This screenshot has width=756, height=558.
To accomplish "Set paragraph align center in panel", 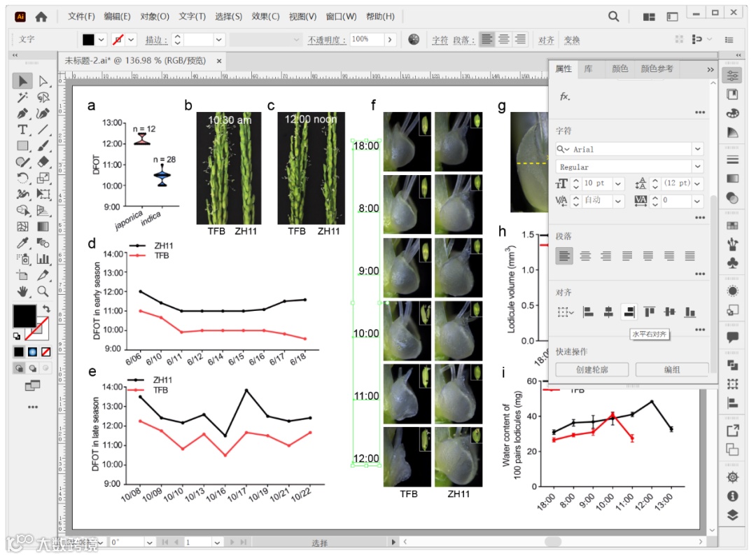I will tap(584, 256).
